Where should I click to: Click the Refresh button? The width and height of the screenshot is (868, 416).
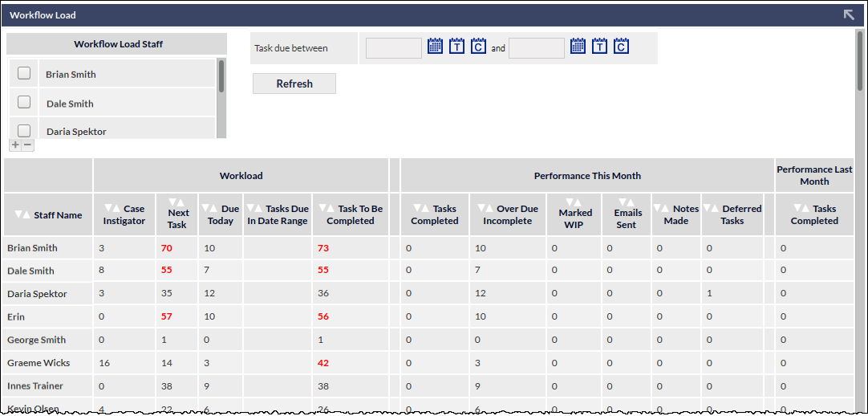tap(294, 84)
